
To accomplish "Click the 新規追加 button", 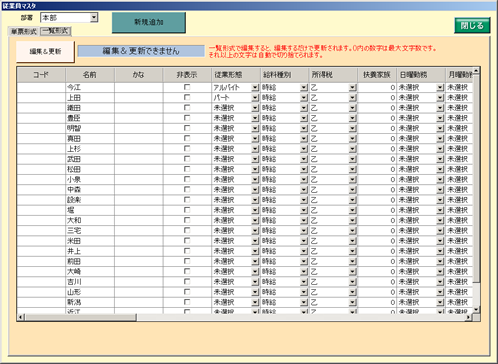I will click(149, 23).
